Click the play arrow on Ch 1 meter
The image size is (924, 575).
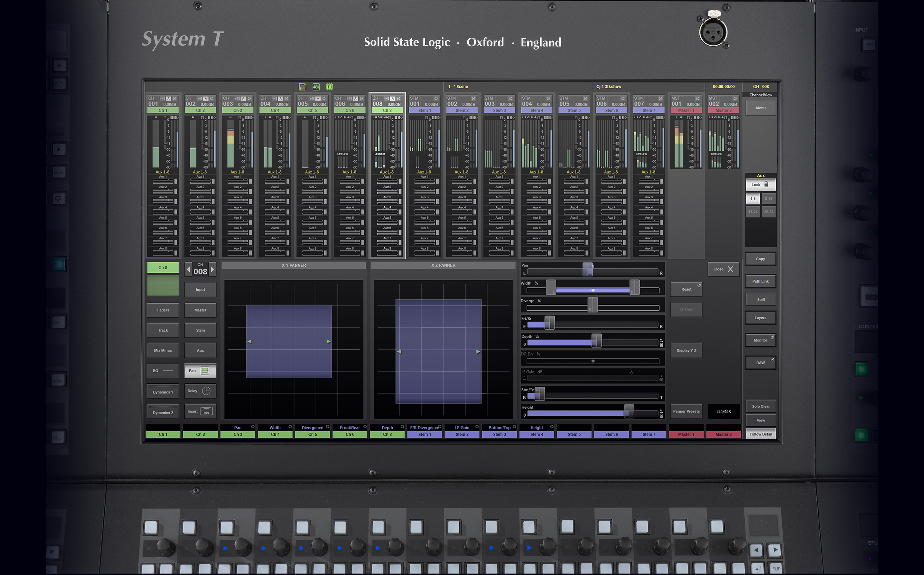(178, 118)
